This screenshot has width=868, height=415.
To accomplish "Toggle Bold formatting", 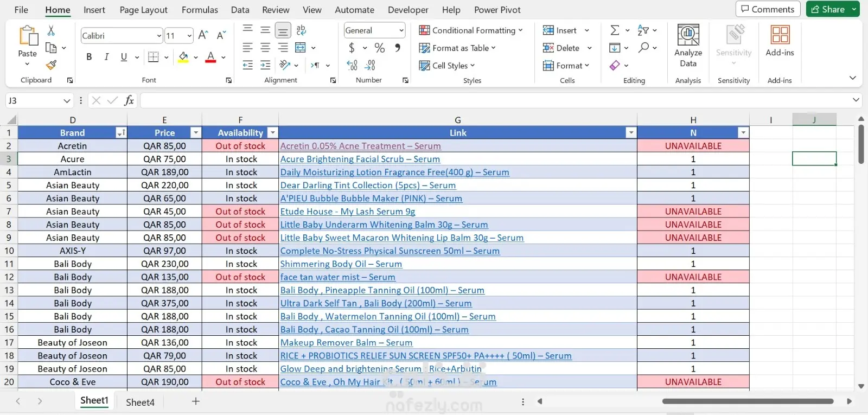I will point(89,57).
